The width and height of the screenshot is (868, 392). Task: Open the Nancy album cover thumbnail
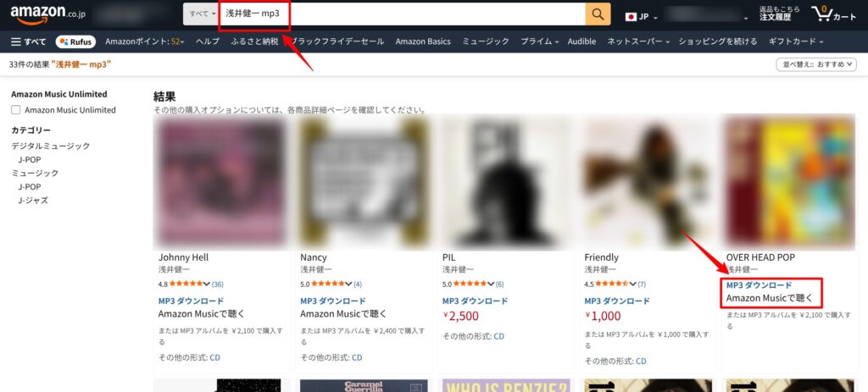(x=364, y=183)
